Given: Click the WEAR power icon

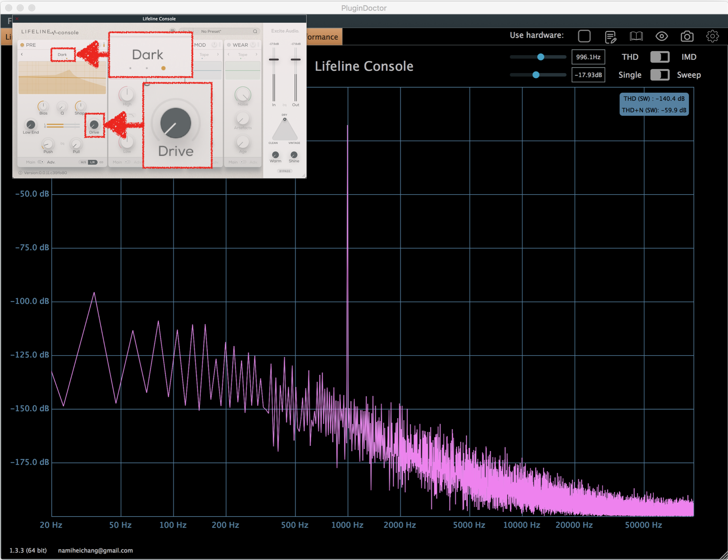Looking at the screenshot, I should coord(253,45).
